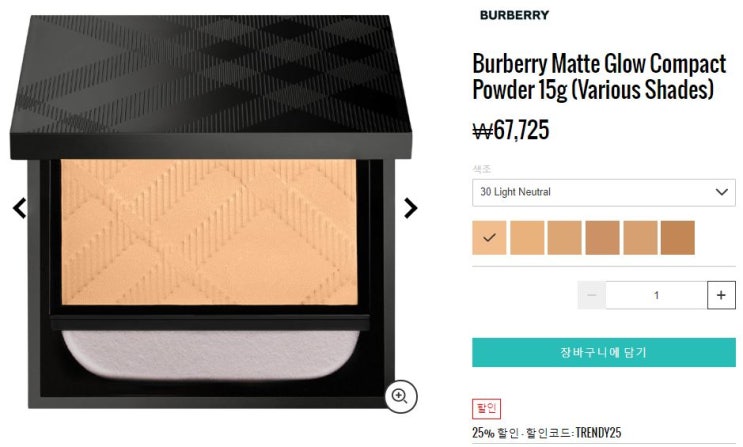
Task: Click the TRENDY25 discount code text
Action: (598, 433)
